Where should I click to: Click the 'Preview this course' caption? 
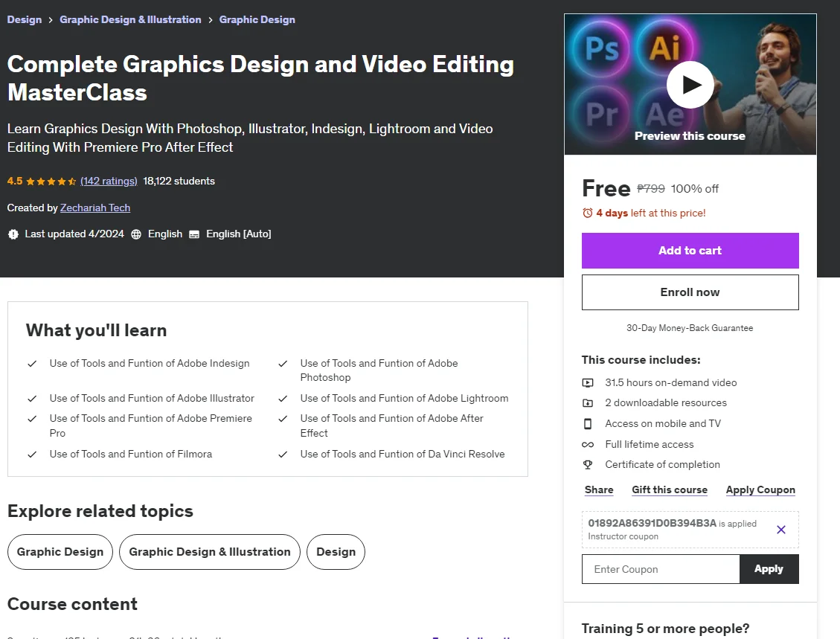point(690,136)
